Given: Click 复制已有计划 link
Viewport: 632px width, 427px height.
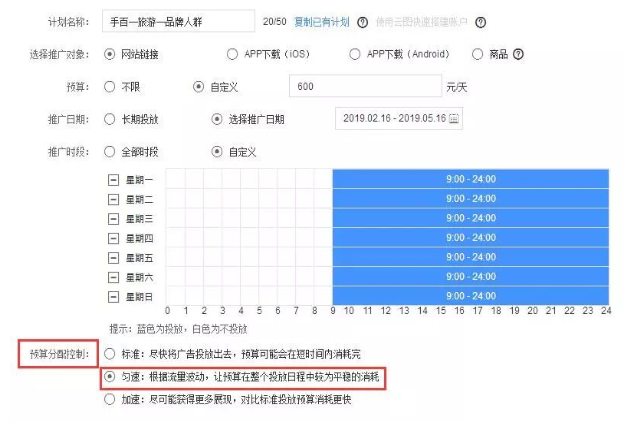Looking at the screenshot, I should [x=321, y=21].
